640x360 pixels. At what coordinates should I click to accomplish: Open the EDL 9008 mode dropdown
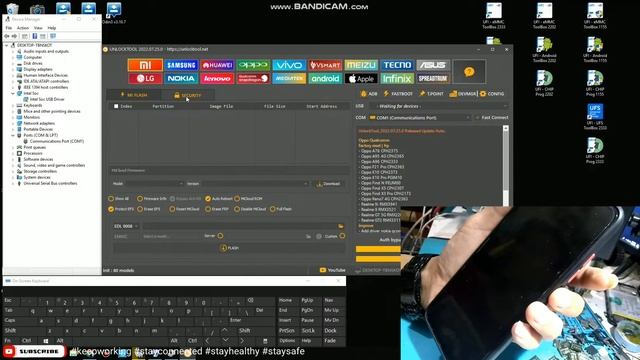[126, 226]
